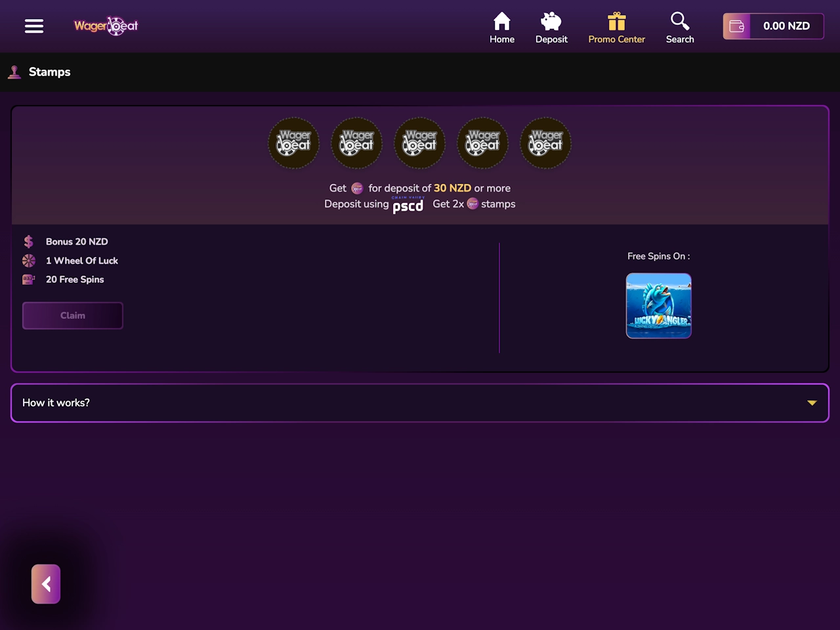Click the 1 Wheel Of Luck reward

(x=81, y=261)
